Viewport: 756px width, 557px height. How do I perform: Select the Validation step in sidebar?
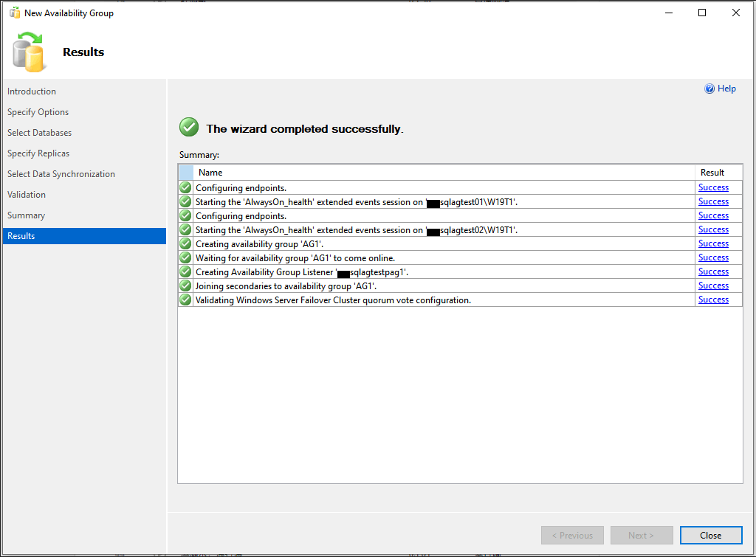pyautogui.click(x=27, y=195)
